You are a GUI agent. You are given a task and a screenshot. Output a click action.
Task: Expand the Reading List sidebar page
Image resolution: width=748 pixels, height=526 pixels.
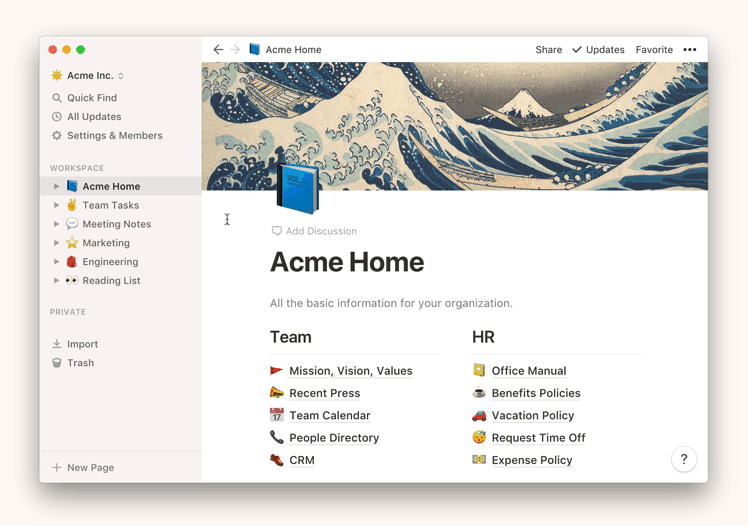click(56, 280)
